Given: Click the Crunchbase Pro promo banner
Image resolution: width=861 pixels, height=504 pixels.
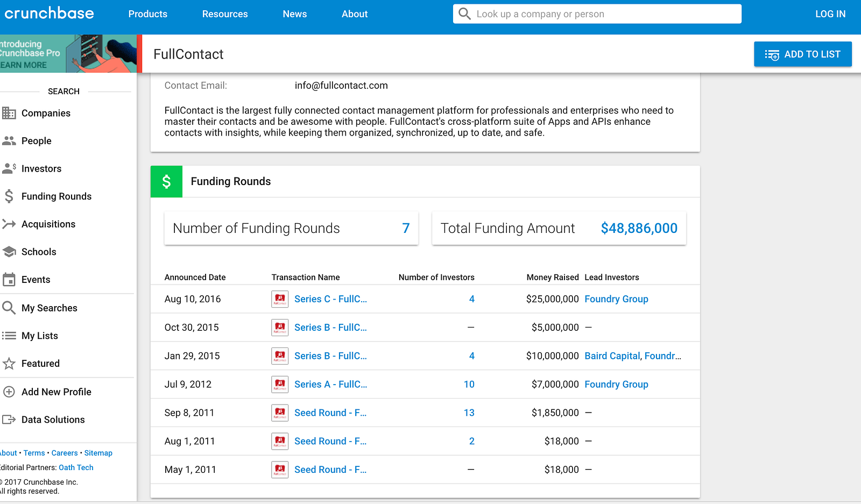Looking at the screenshot, I should [x=67, y=54].
